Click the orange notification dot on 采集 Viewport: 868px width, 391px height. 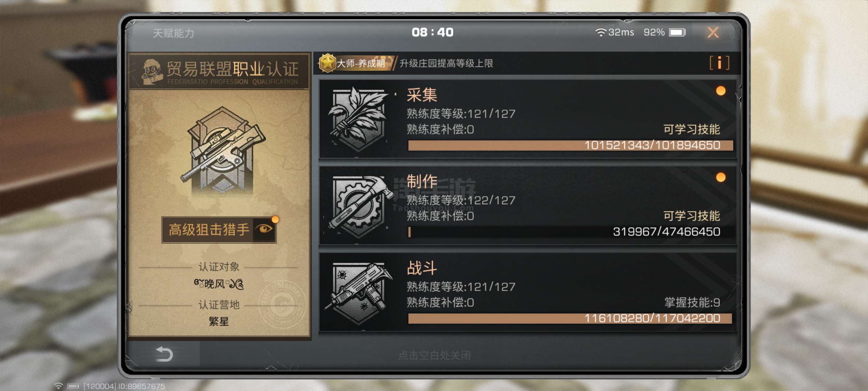pos(720,91)
